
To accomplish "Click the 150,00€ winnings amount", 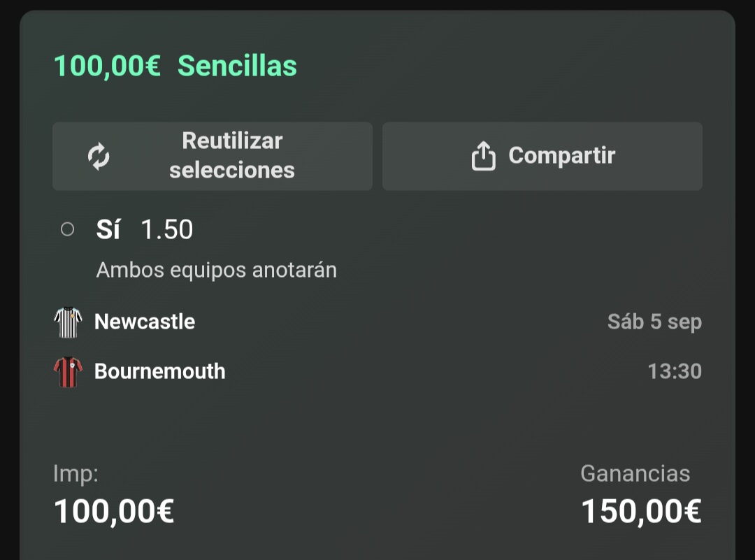I will click(x=641, y=511).
